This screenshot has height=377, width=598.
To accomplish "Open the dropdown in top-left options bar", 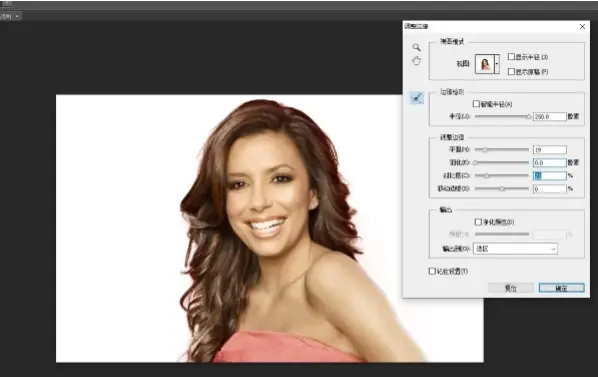I will pyautogui.click(x=17, y=16).
